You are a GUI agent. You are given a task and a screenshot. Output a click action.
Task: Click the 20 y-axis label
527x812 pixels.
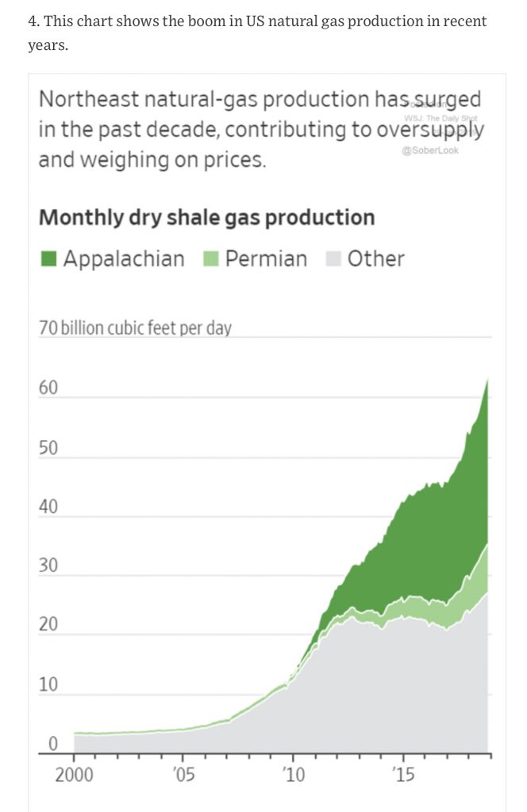click(x=48, y=625)
